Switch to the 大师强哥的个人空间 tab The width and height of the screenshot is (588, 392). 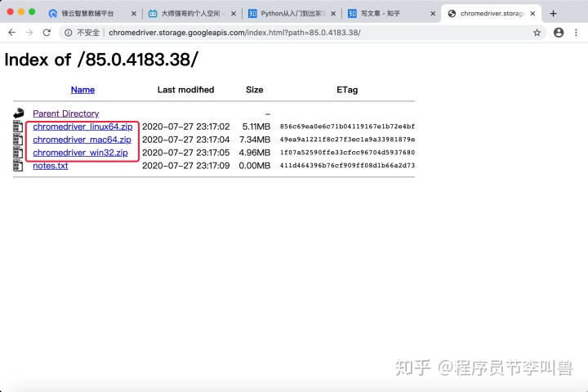click(190, 14)
